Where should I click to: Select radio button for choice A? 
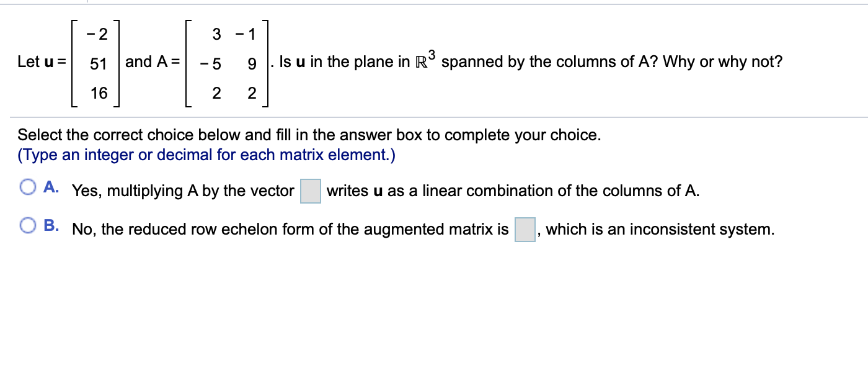tap(27, 186)
